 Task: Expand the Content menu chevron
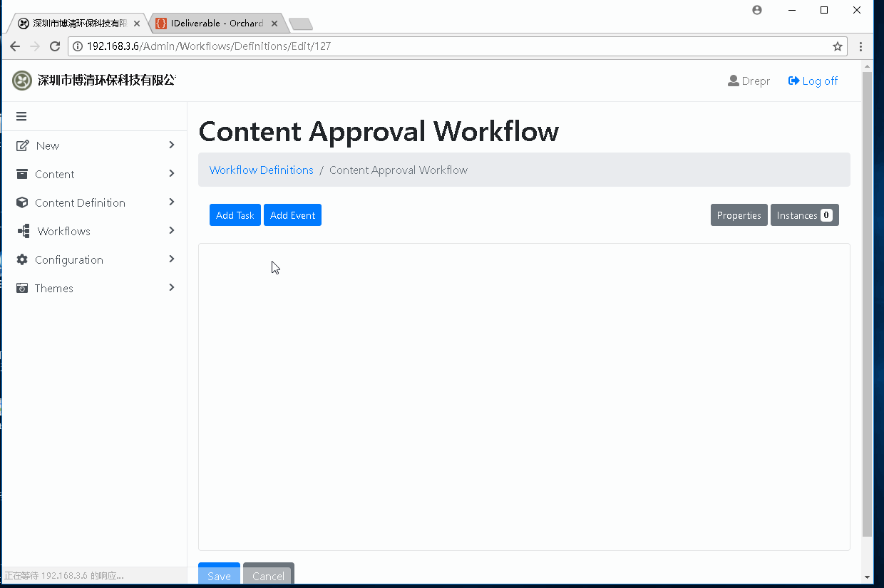[171, 174]
